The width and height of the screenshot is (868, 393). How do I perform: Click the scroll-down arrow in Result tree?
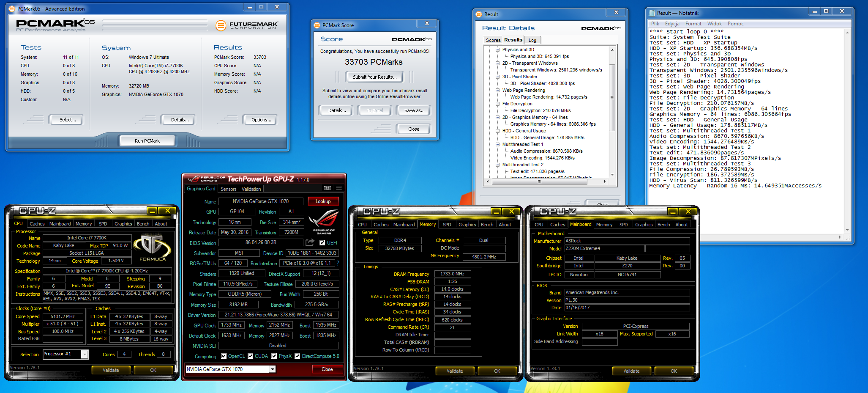tap(612, 174)
